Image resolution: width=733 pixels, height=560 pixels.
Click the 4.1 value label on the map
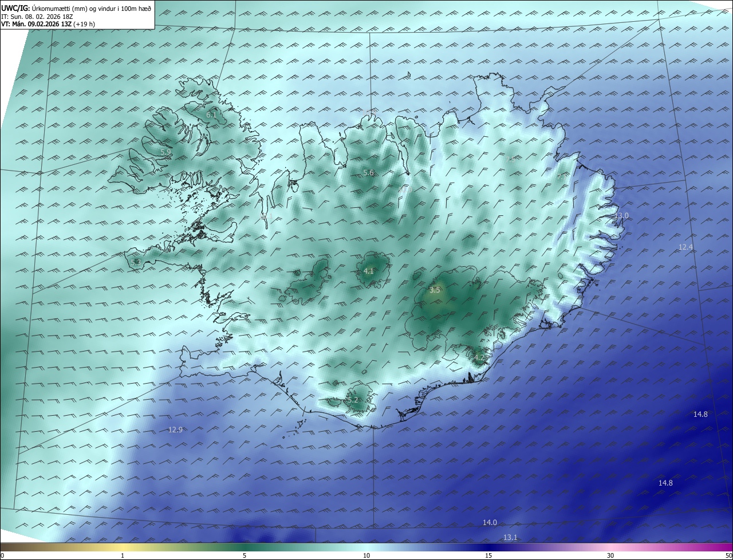click(369, 271)
